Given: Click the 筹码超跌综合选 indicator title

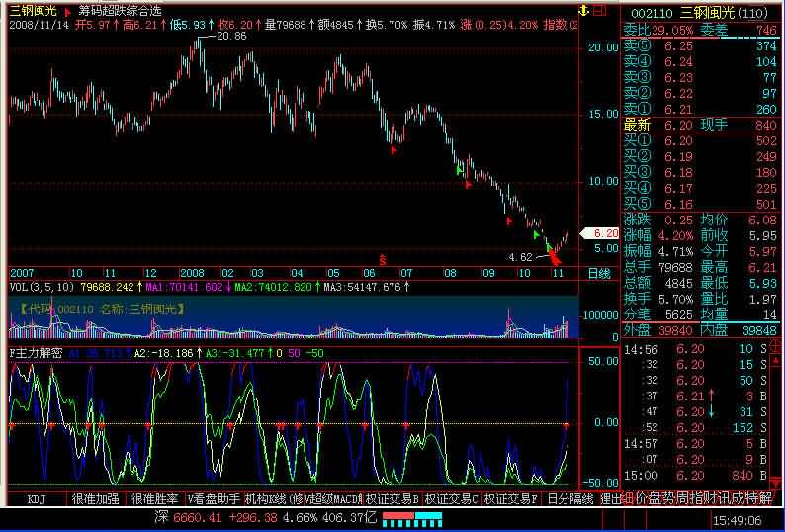Looking at the screenshot, I should [120, 11].
